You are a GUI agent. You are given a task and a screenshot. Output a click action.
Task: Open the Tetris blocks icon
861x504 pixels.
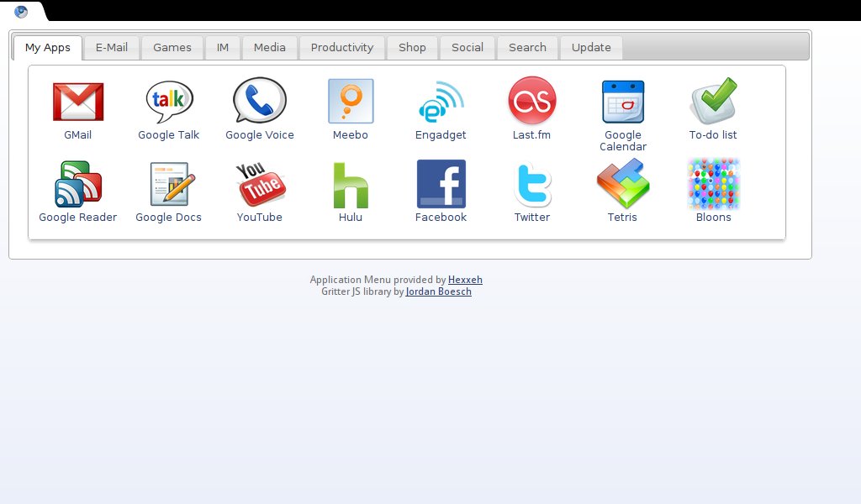623,183
